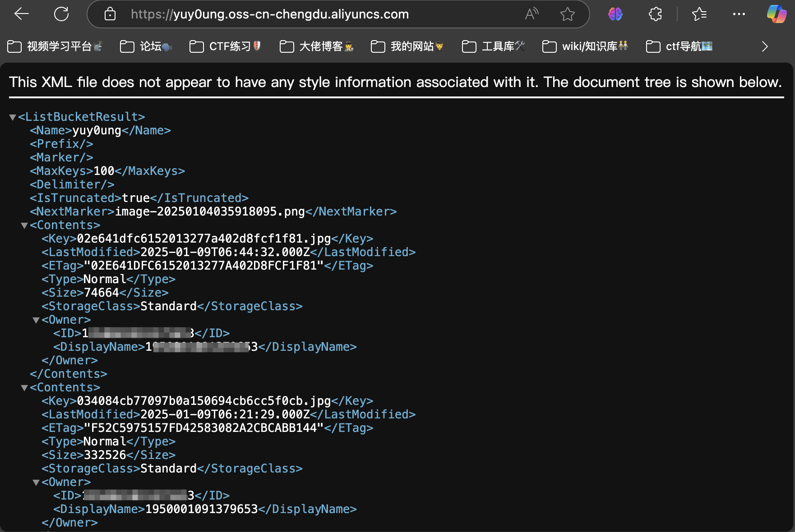
Task: Collapse the ListBucketResult root node
Action: pyautogui.click(x=13, y=117)
